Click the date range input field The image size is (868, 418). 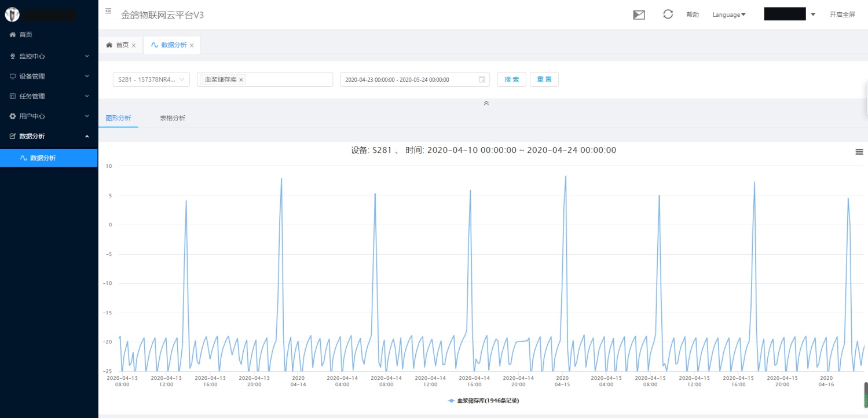point(409,80)
